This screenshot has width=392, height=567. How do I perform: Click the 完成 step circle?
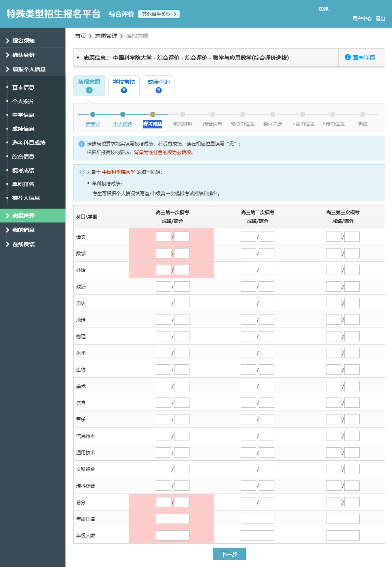pos(362,113)
